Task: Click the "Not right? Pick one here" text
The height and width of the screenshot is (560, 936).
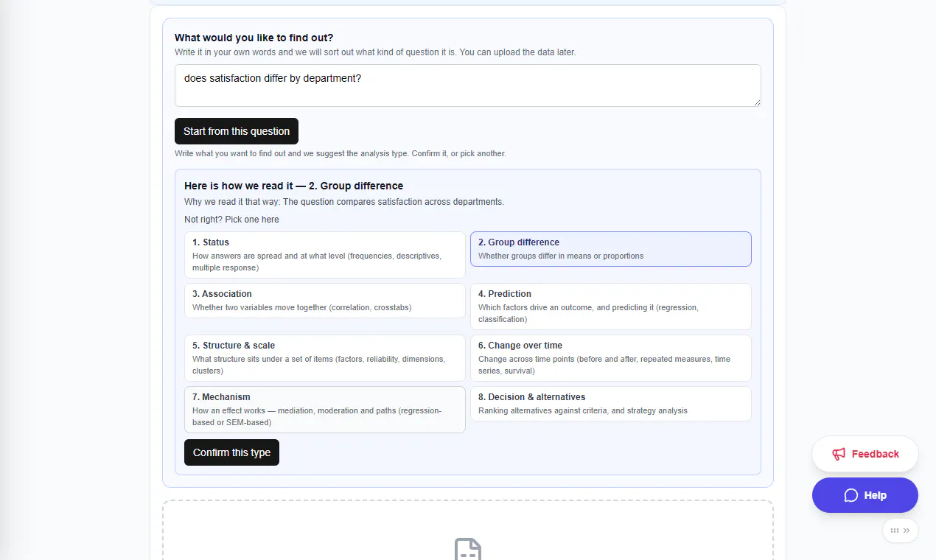Action: [231, 220]
